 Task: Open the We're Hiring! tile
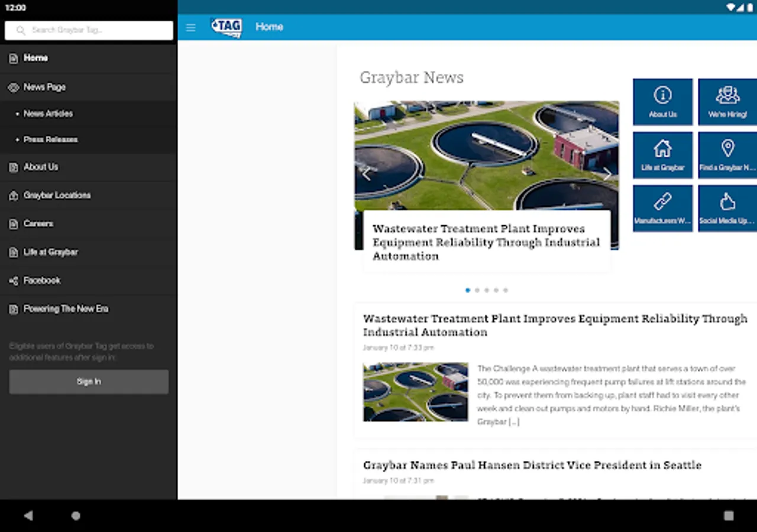[727, 102]
